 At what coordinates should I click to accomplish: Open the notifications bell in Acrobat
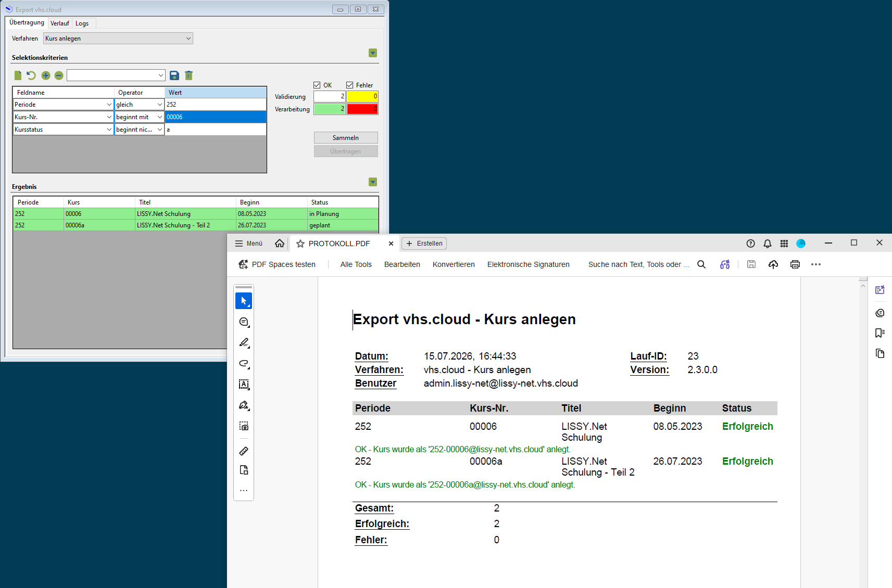coord(768,244)
